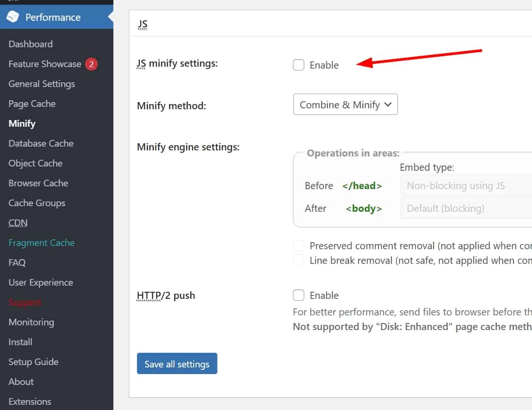The image size is (532, 410).
Task: Navigate to Database Cache settings
Action: (x=41, y=143)
